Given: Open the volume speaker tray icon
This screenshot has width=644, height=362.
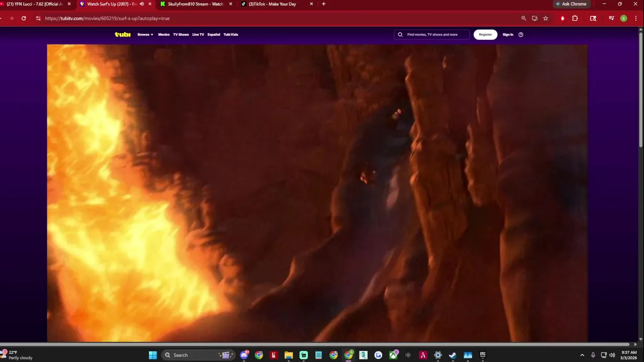Looking at the screenshot, I should [x=612, y=355].
